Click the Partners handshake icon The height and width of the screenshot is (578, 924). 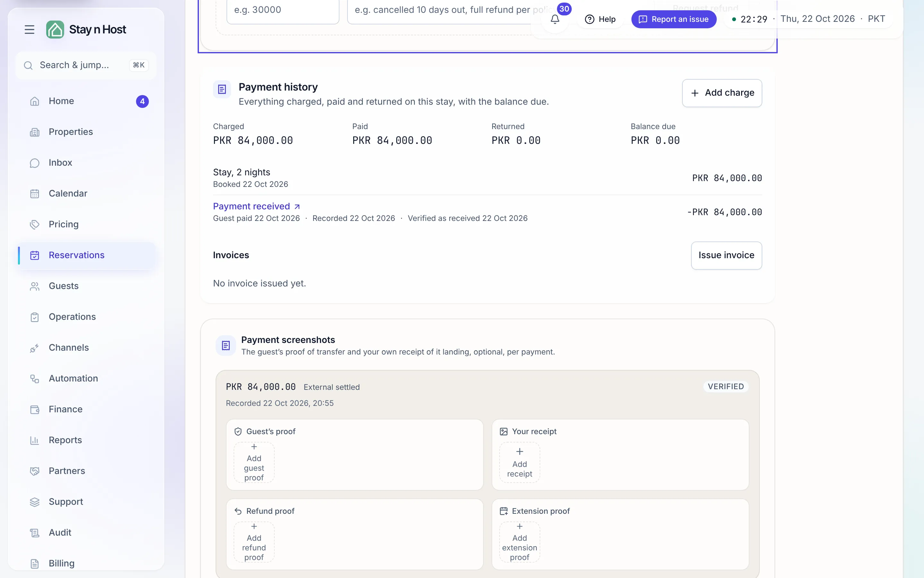[35, 471]
